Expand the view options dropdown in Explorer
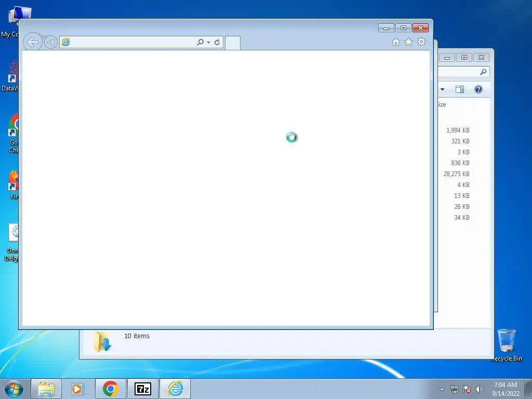Image resolution: width=532 pixels, height=399 pixels. tap(443, 89)
